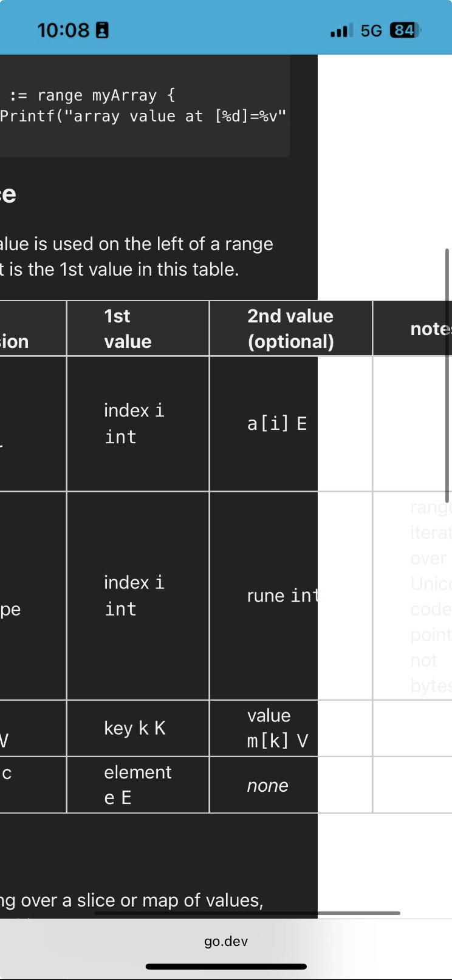
Task: Tap the '2nd value (optional)' column header
Action: [290, 328]
